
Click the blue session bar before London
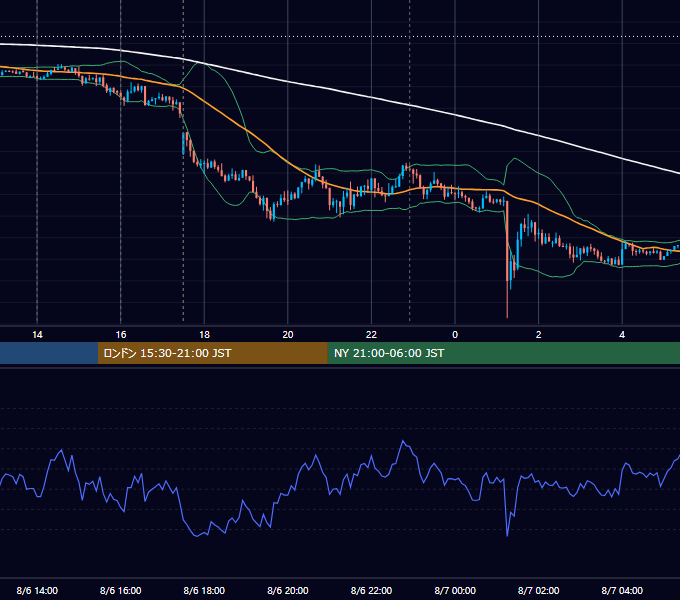[x=49, y=353]
